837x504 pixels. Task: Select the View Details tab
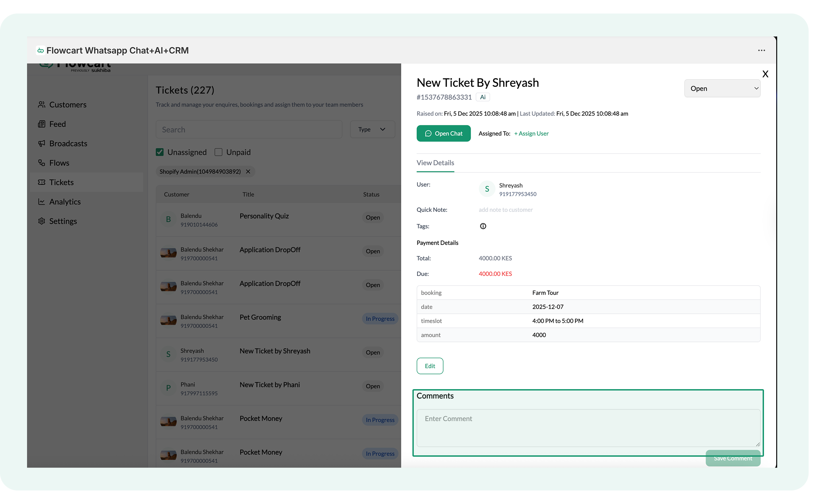pyautogui.click(x=435, y=163)
